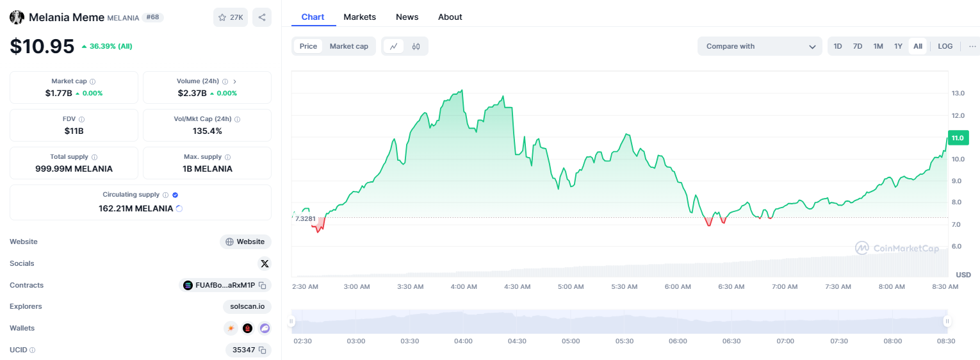The image size is (980, 360).
Task: Select the 7D time range
Action: point(858,46)
